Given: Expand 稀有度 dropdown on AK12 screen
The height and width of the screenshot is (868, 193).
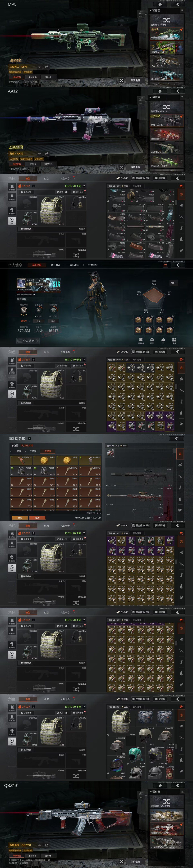Looking at the screenshot, I should 155,97.
